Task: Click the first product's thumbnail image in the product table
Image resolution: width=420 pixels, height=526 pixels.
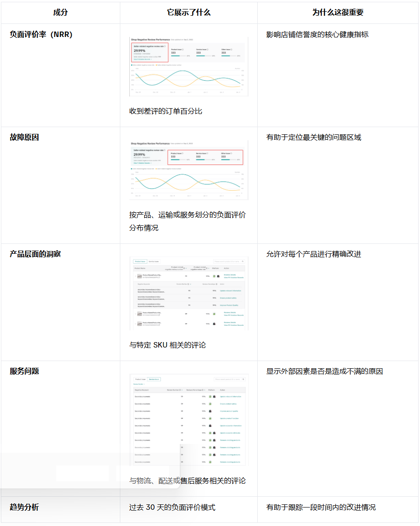Action: [139, 276]
